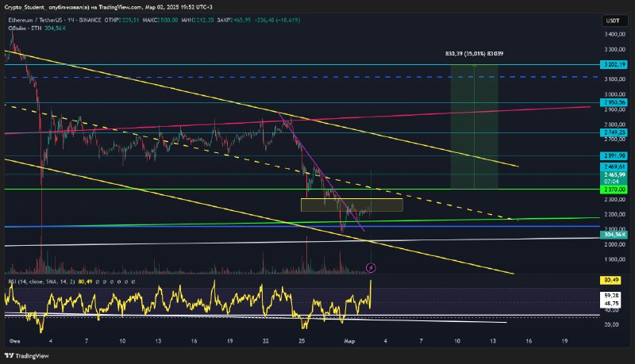Click the lightning event marker on chart

click(x=371, y=267)
